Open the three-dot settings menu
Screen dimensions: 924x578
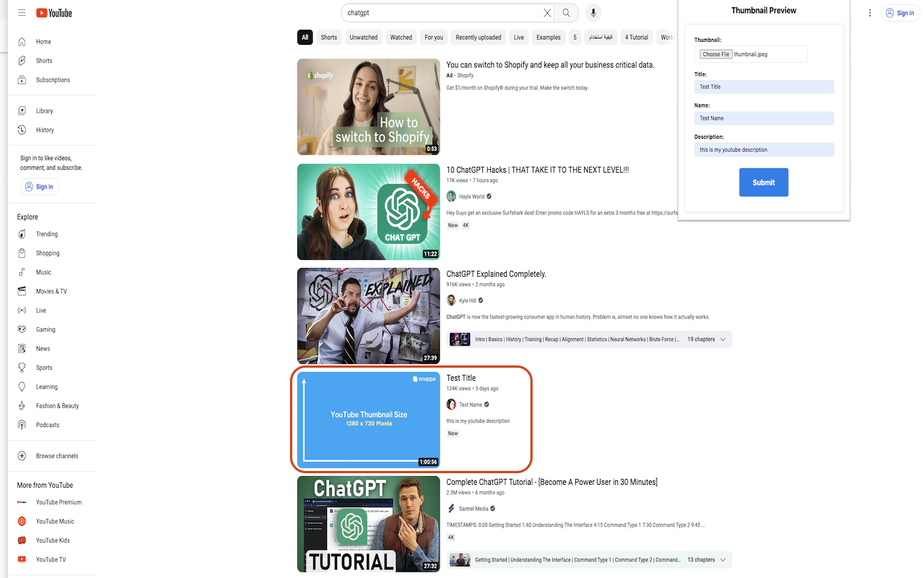click(870, 13)
